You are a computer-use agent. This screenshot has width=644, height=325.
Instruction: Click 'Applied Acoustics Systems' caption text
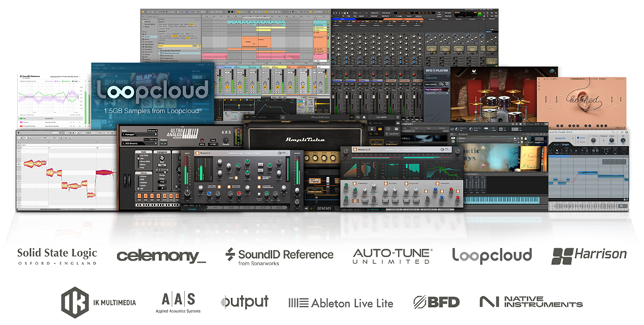178,311
